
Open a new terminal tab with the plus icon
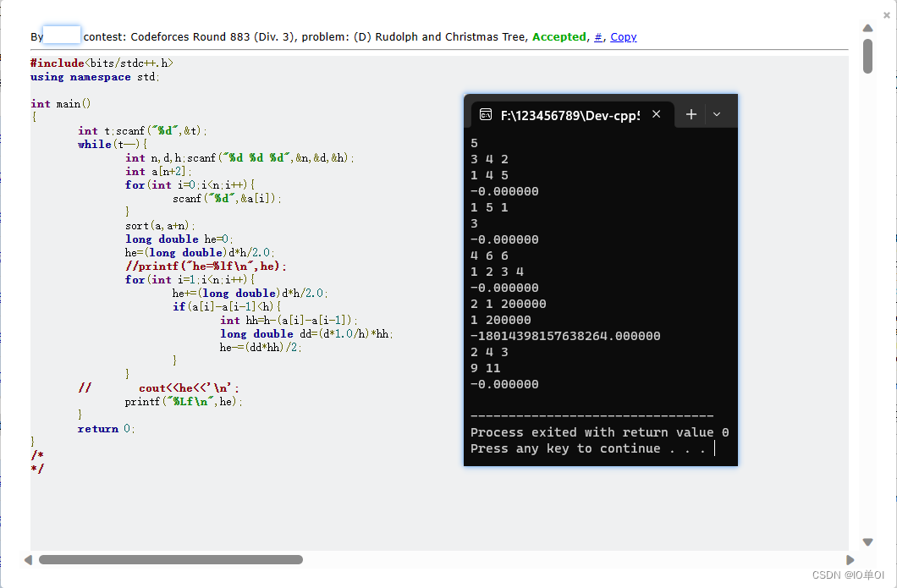tap(690, 113)
